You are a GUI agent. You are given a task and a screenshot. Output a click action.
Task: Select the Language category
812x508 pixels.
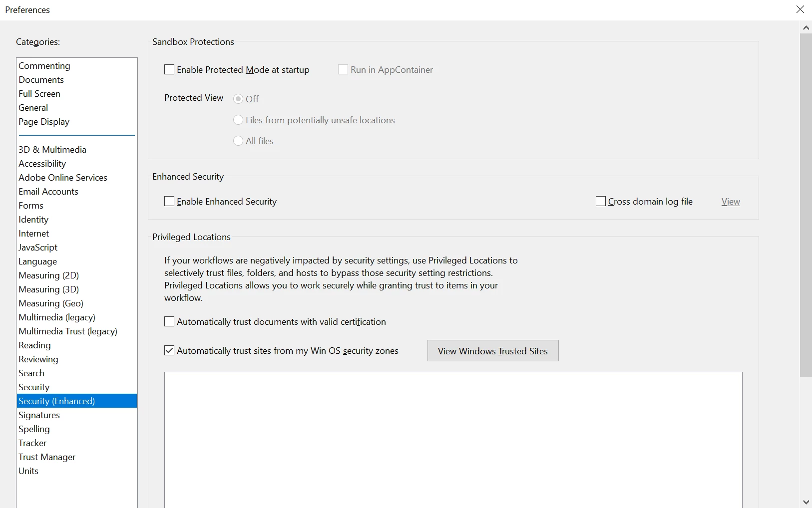[77, 261]
